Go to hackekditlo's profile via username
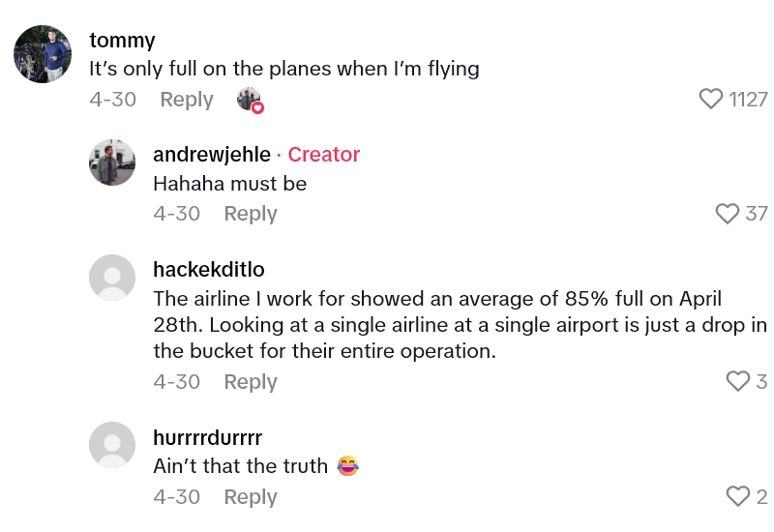Image resolution: width=774 pixels, height=532 pixels. pyautogui.click(x=209, y=269)
